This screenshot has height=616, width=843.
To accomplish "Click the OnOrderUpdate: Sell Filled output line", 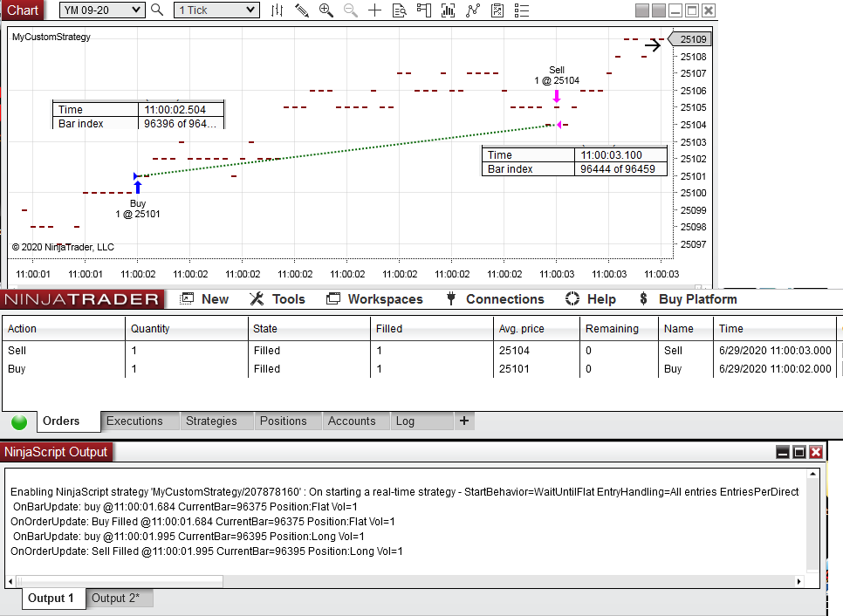I will (x=207, y=551).
